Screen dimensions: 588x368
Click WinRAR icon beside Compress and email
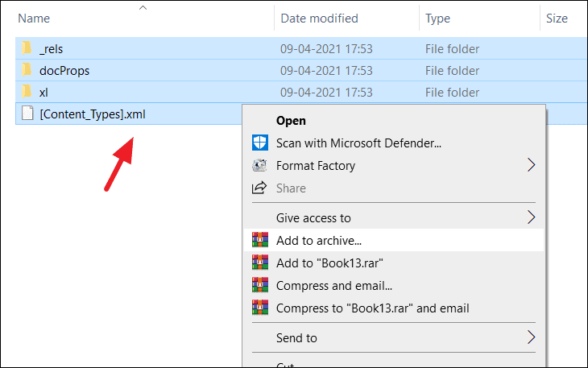click(x=260, y=285)
